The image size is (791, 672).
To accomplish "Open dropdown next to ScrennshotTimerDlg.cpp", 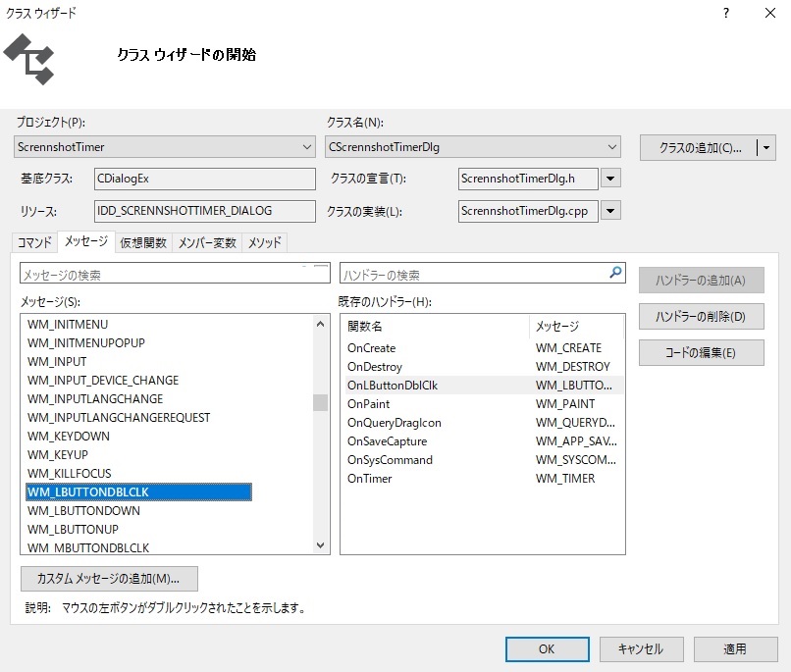I will tap(610, 211).
